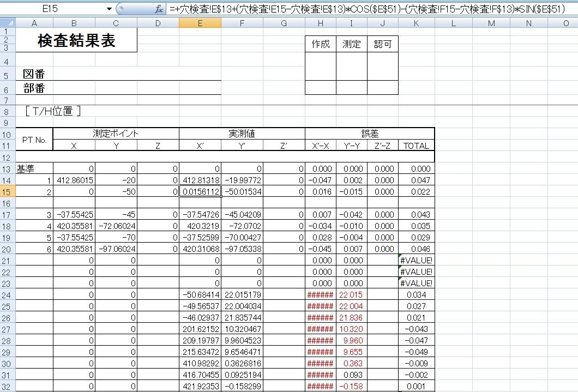Open the Name Box dropdown arrow

[x=110, y=9]
